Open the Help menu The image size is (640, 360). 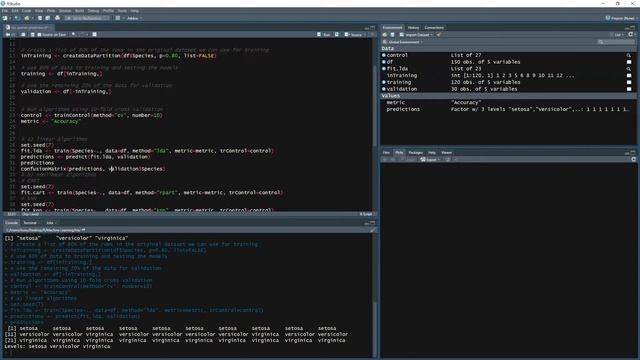(134, 11)
